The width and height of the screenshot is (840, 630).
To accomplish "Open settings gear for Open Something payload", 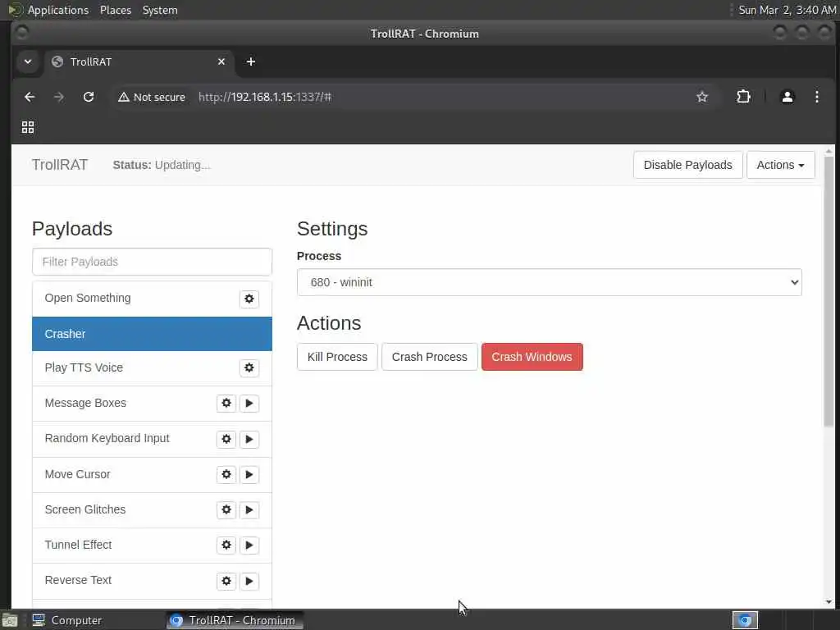I will [249, 299].
